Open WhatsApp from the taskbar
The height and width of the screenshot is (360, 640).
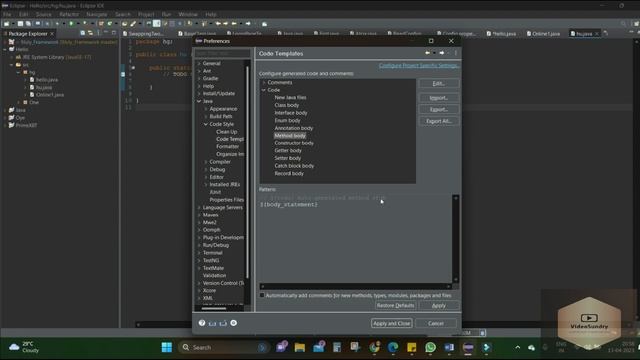(430, 347)
